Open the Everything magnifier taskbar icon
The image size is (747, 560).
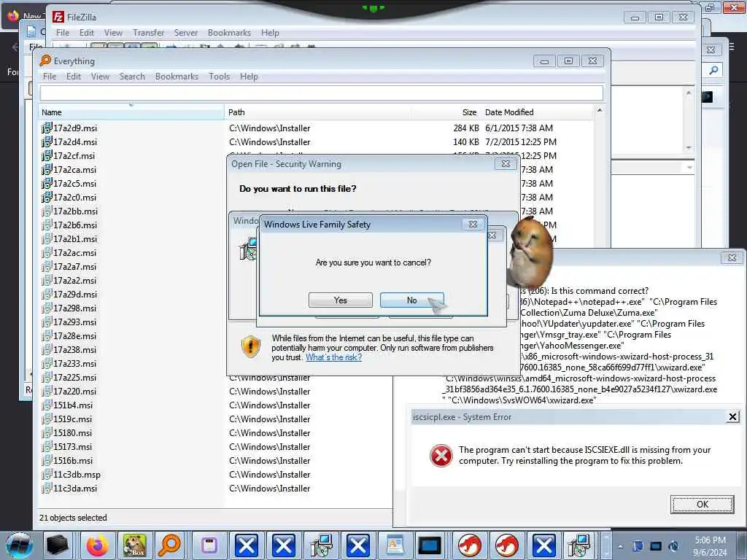pyautogui.click(x=171, y=545)
